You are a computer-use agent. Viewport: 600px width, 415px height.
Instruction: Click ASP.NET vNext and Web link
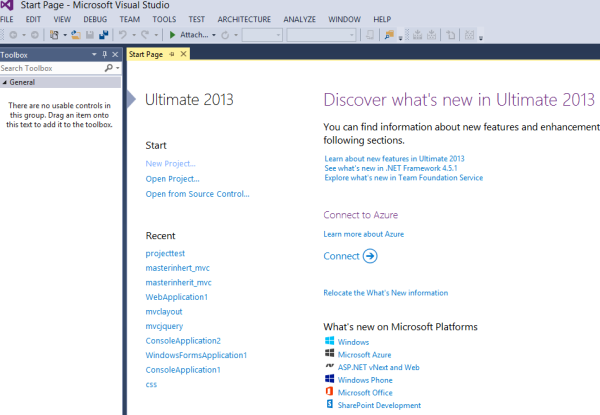(378, 368)
